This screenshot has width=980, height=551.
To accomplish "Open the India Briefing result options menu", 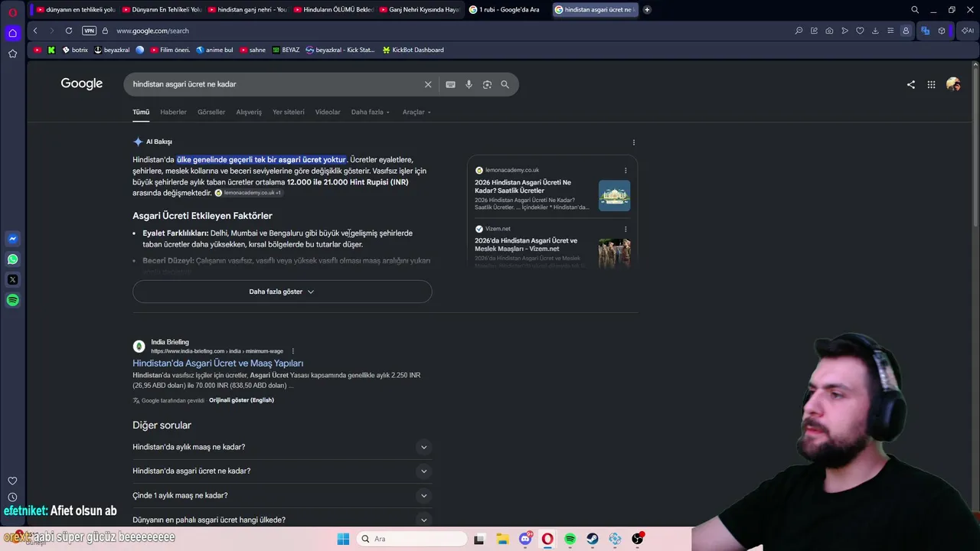I will (x=293, y=351).
